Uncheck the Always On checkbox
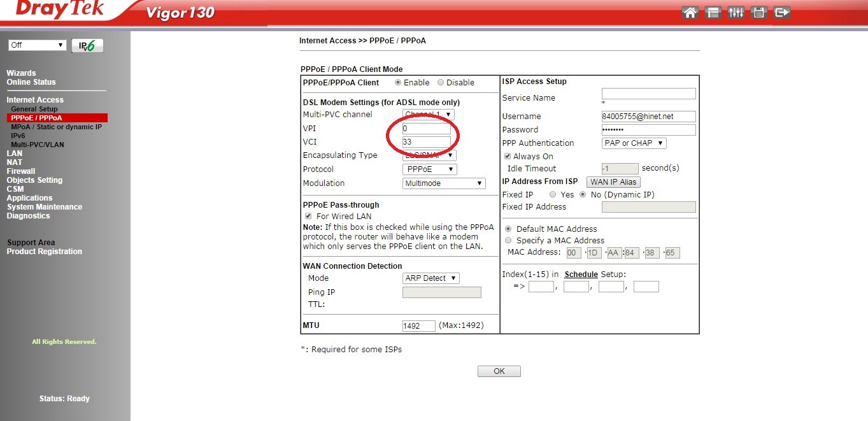Screen dimensions: 868x421 point(508,157)
